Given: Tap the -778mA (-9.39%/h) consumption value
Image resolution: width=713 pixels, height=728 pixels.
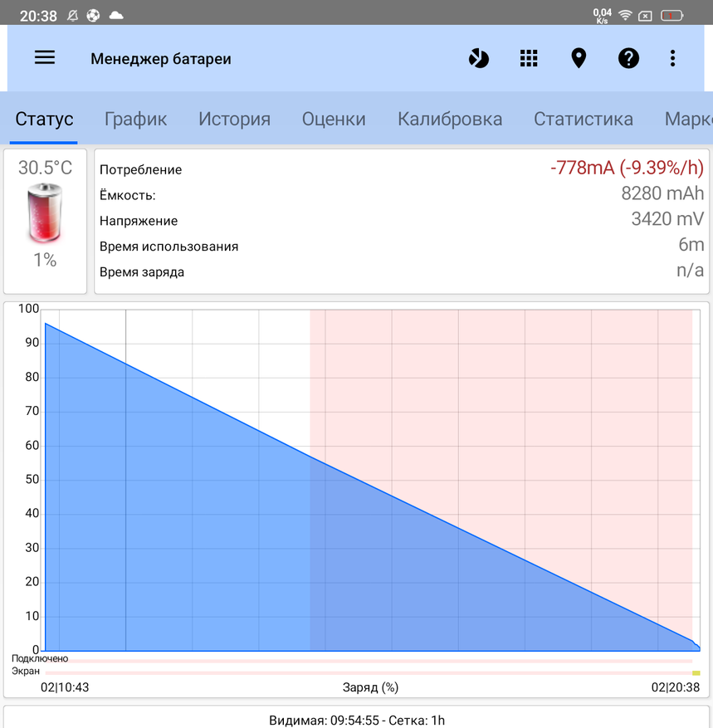Looking at the screenshot, I should (628, 168).
